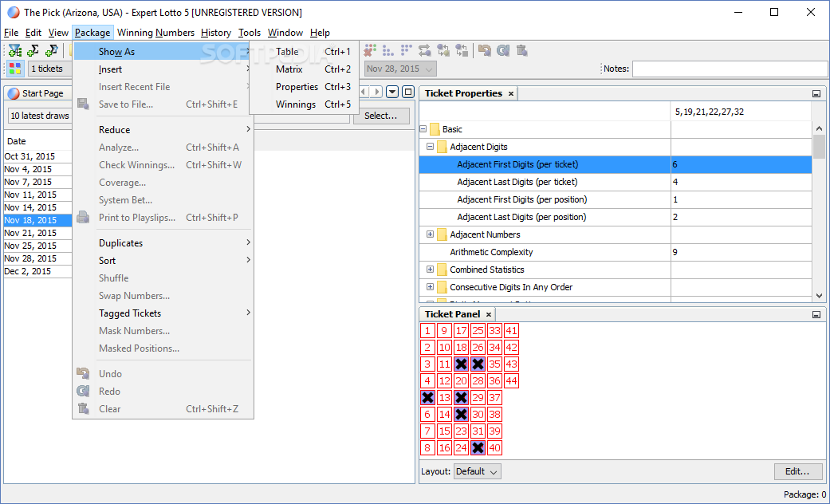
Task: Select Adjacent Last Digits (per ticket) row
Action: (616, 182)
